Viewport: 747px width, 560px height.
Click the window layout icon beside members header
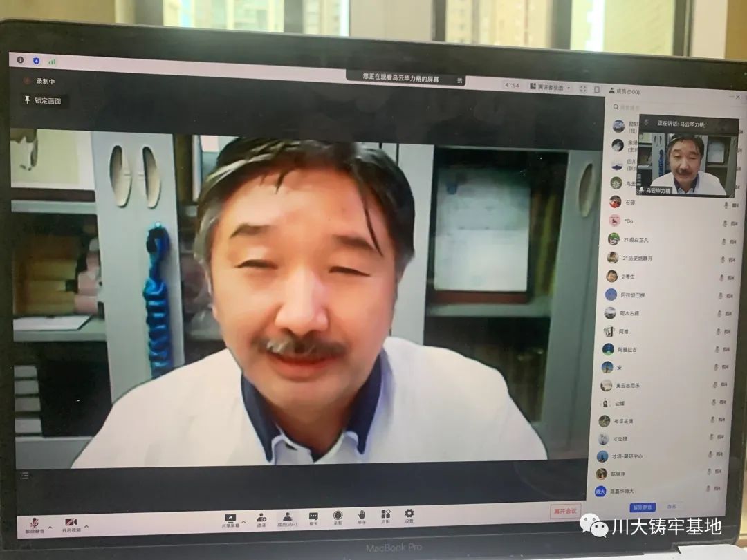597,89
